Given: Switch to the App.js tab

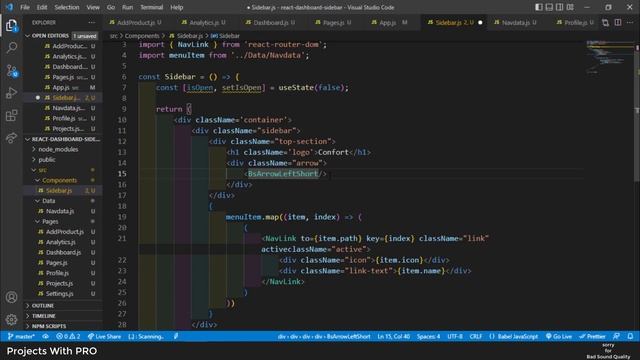Looking at the screenshot, I should coord(389,22).
